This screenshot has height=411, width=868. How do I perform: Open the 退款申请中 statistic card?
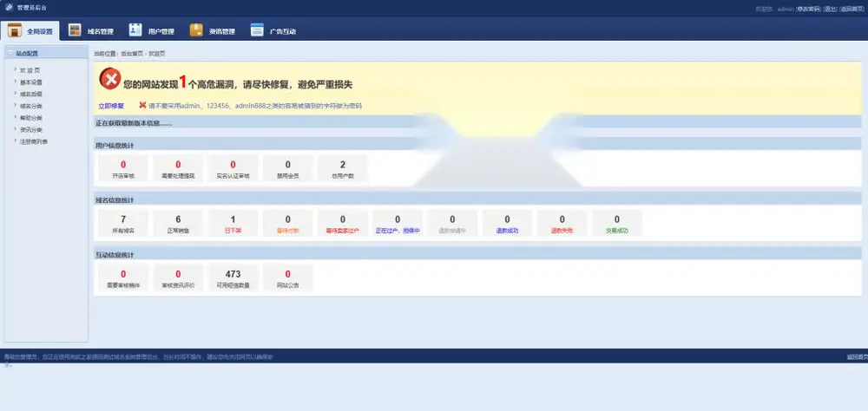click(452, 223)
